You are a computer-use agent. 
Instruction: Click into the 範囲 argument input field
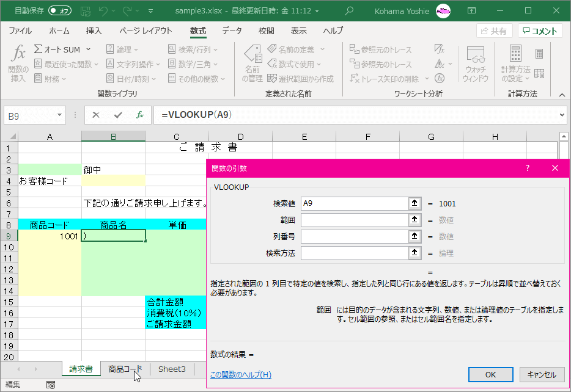point(354,220)
